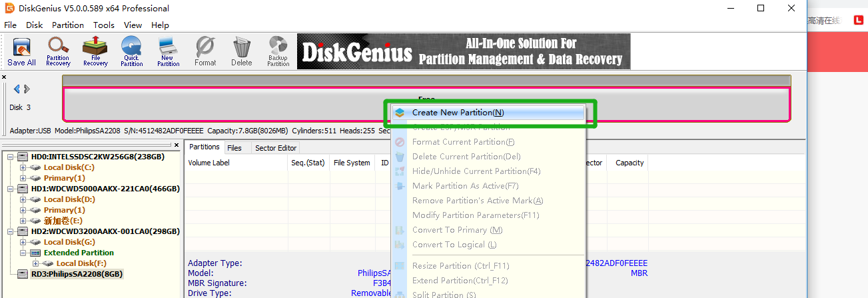
Task: Click Mark Partition As Active(F7) entry
Action: coord(488,186)
